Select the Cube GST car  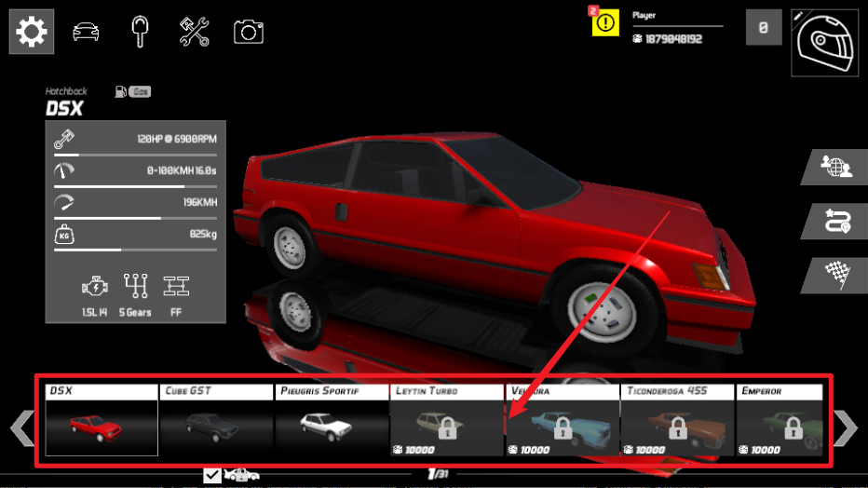pyautogui.click(x=216, y=420)
